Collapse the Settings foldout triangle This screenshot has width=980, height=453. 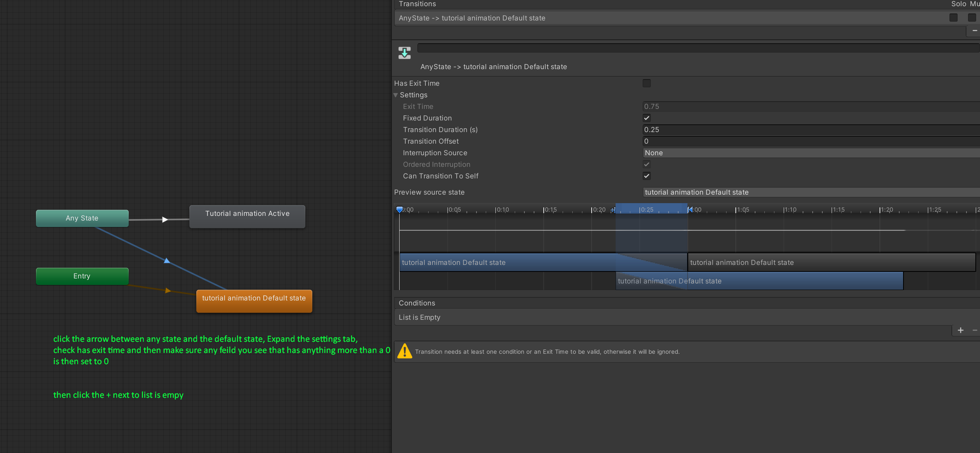(396, 95)
